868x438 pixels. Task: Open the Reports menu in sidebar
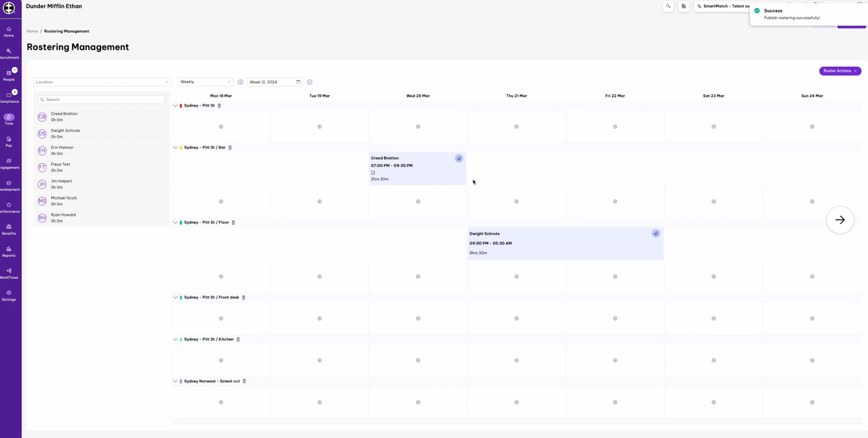click(x=9, y=252)
